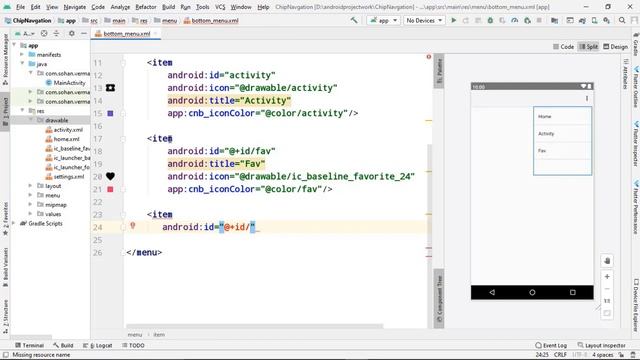Image resolution: width=640 pixels, height=360 pixels.
Task: Open the Layout Inspector
Action: [x=602, y=345]
